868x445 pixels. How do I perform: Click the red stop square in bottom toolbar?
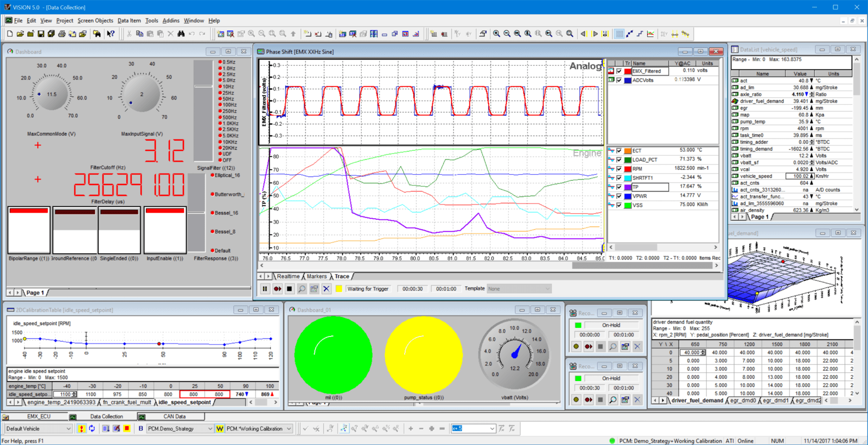click(127, 429)
